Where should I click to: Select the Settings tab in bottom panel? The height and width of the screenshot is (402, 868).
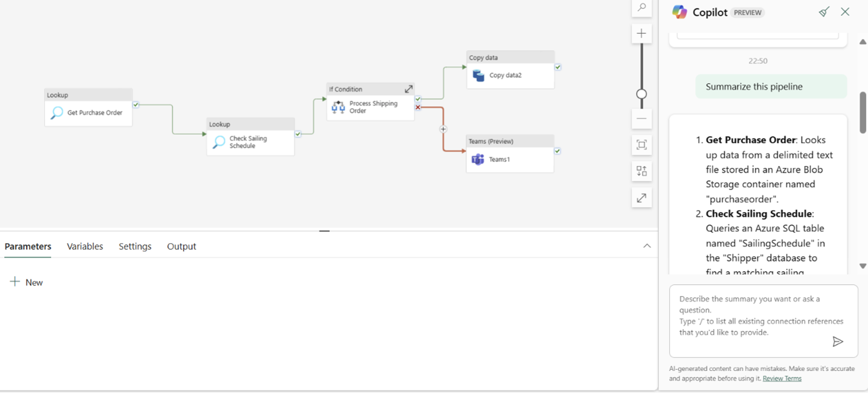click(x=135, y=246)
